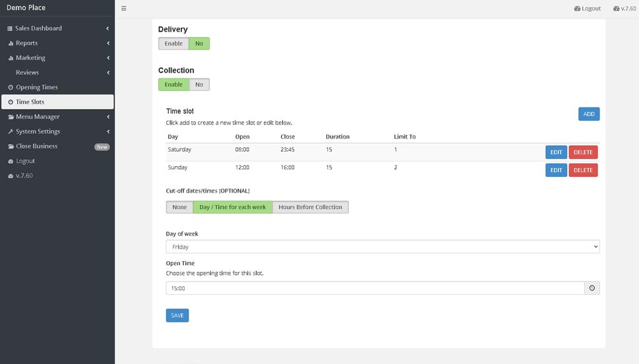Screen dimensions: 639x364
Task: Click Logout link in top bar
Action: (x=588, y=8)
